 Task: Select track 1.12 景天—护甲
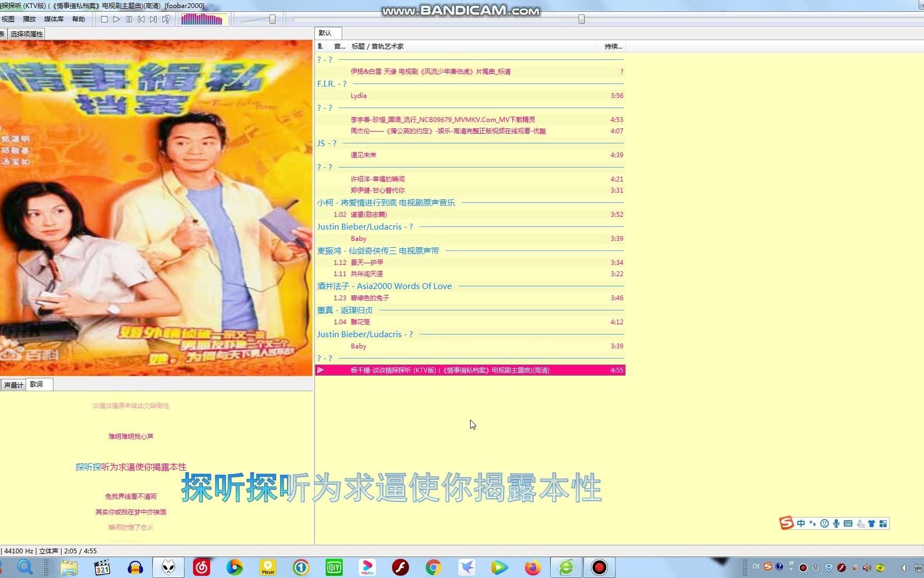pos(470,263)
